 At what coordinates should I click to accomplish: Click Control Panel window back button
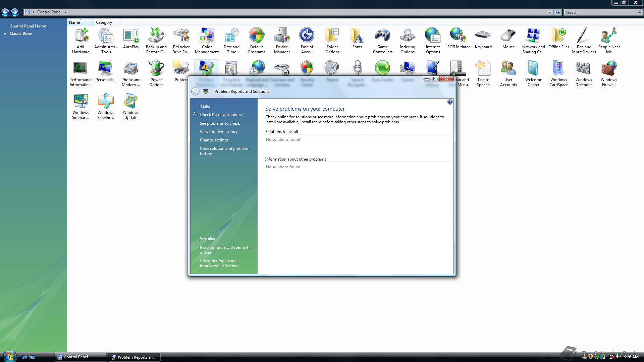(5, 12)
